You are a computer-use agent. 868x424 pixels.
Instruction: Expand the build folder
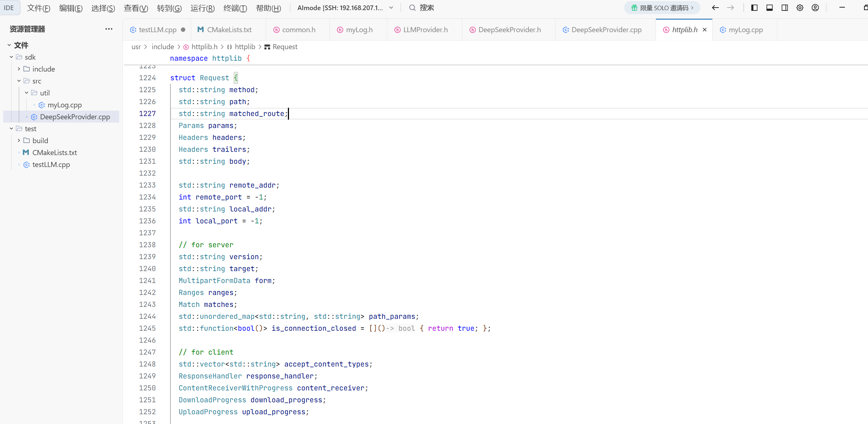point(40,141)
